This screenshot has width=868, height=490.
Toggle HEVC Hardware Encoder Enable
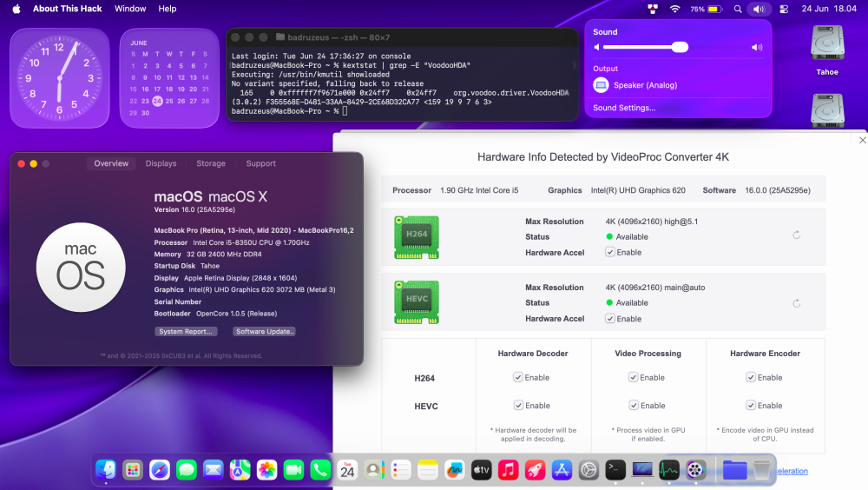pyautogui.click(x=751, y=406)
